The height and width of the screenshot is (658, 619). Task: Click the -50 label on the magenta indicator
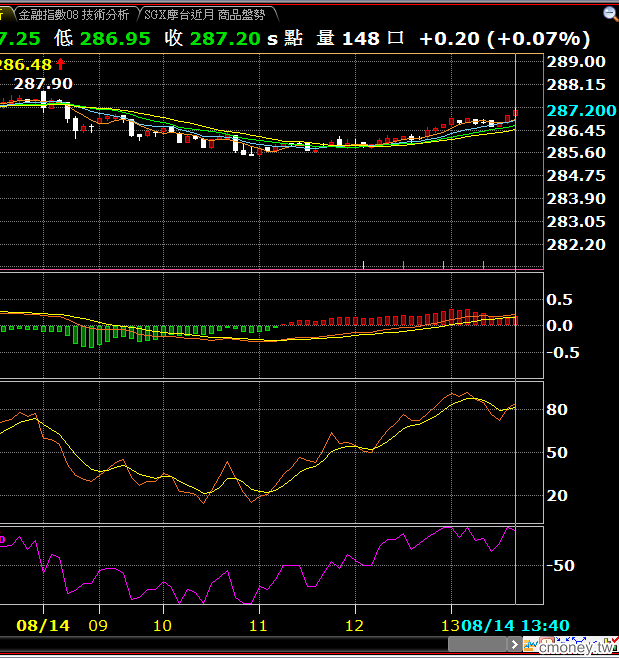tap(560, 566)
